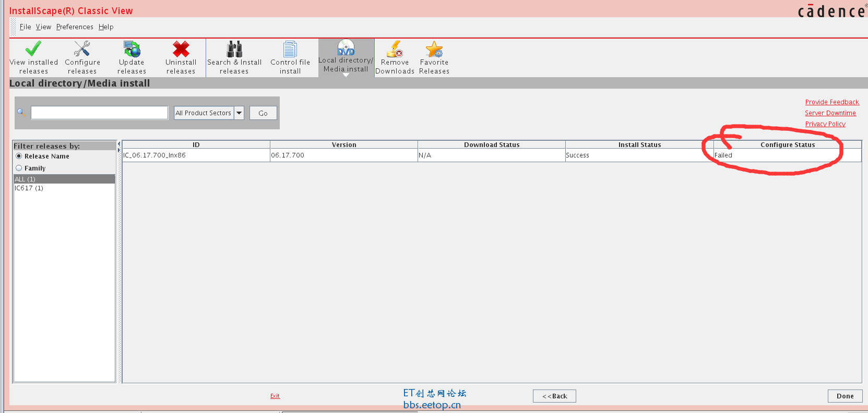Open the Server Downtime link
This screenshot has height=413, width=868.
click(x=830, y=113)
